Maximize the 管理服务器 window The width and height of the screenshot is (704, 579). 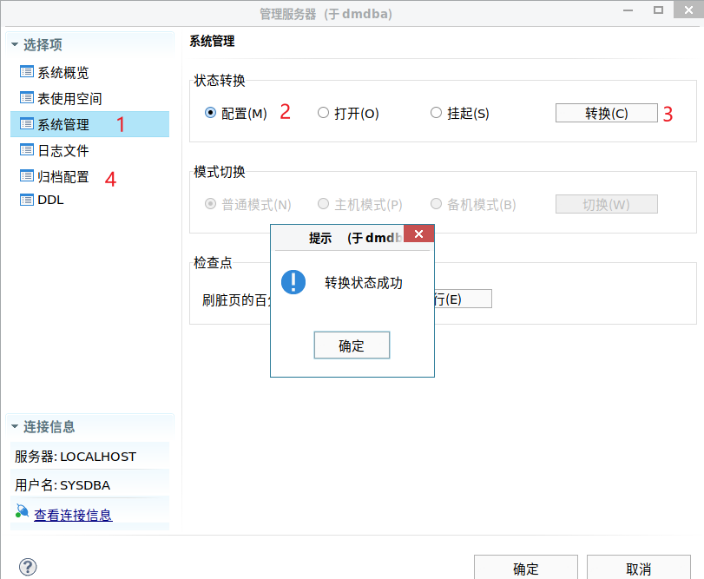[658, 10]
